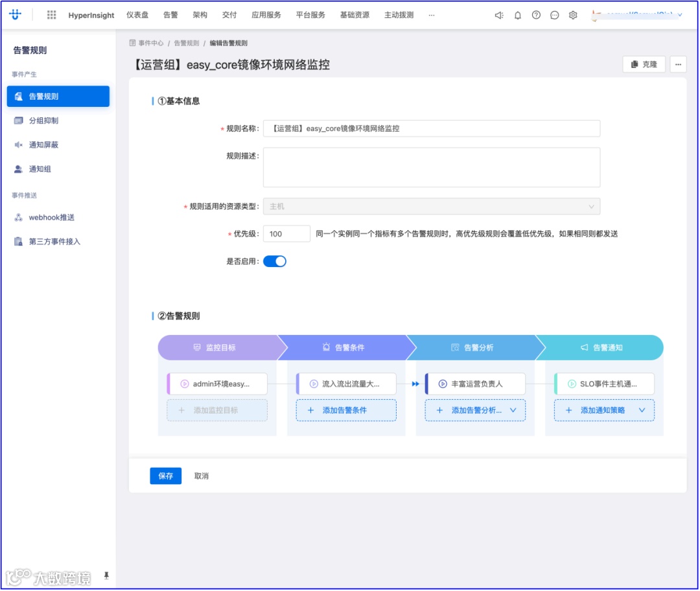
Task: Open the help question mark icon
Action: pyautogui.click(x=536, y=15)
